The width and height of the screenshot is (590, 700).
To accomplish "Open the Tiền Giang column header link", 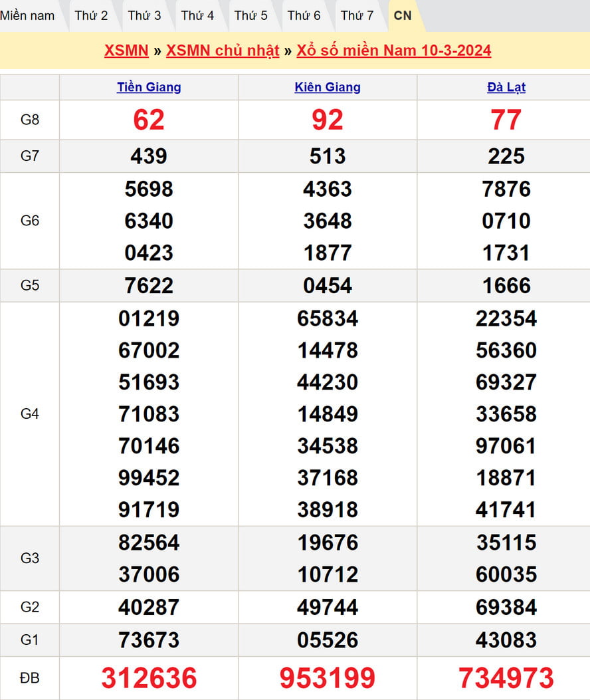I will (149, 87).
